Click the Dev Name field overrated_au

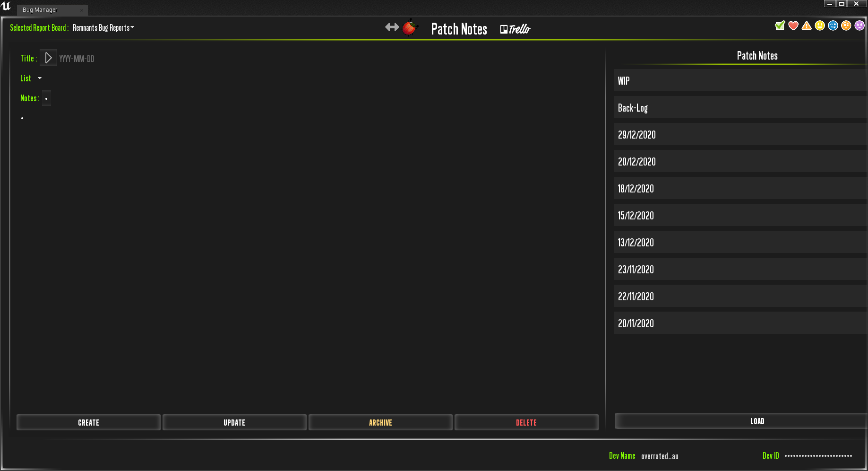(660, 456)
